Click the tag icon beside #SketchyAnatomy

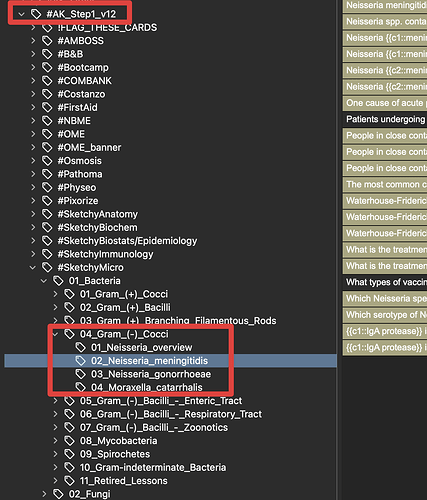click(x=47, y=214)
